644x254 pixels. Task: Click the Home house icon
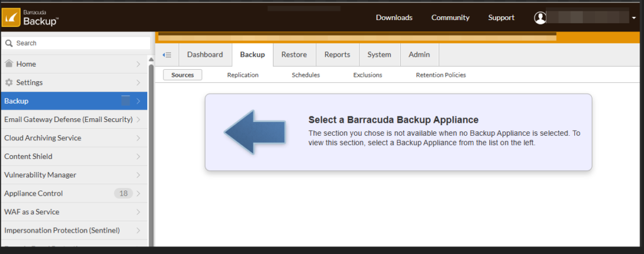[9, 63]
